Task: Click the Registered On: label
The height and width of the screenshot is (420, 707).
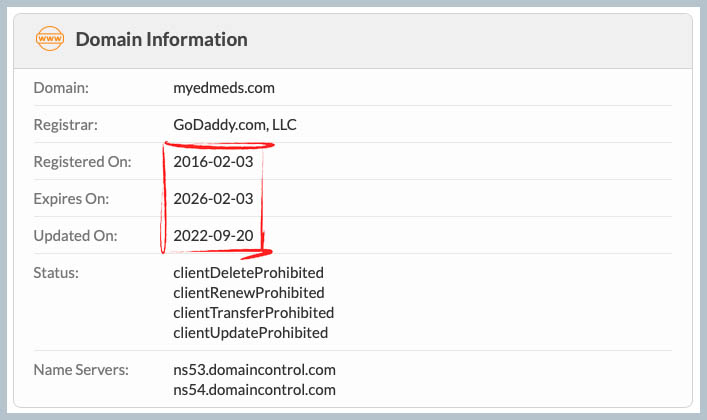Action: (x=81, y=162)
